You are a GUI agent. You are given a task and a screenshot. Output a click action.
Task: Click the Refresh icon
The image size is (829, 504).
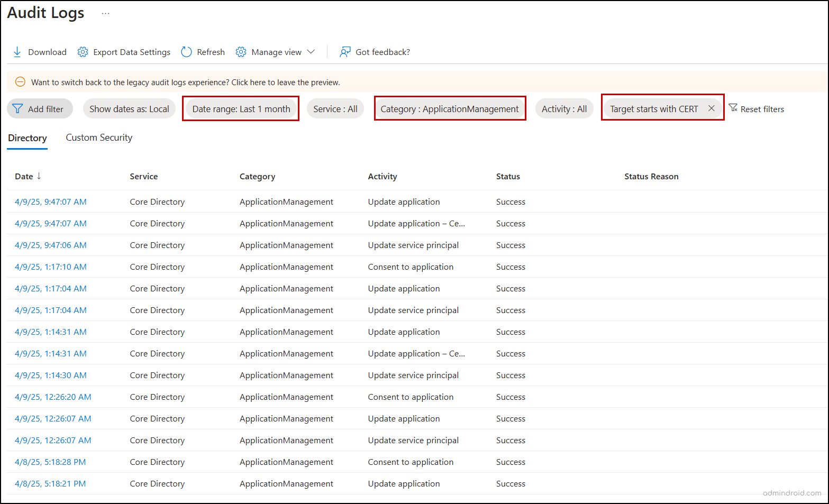click(x=186, y=52)
